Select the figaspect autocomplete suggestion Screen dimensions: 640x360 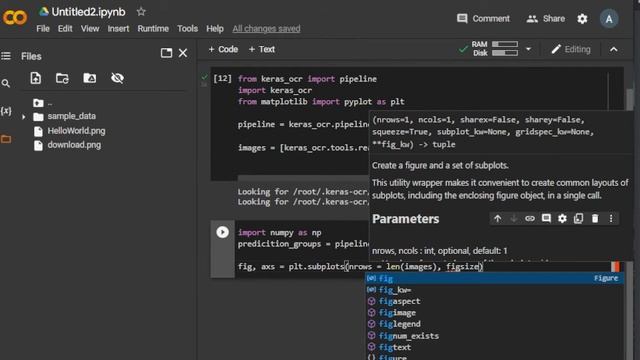coord(494,301)
